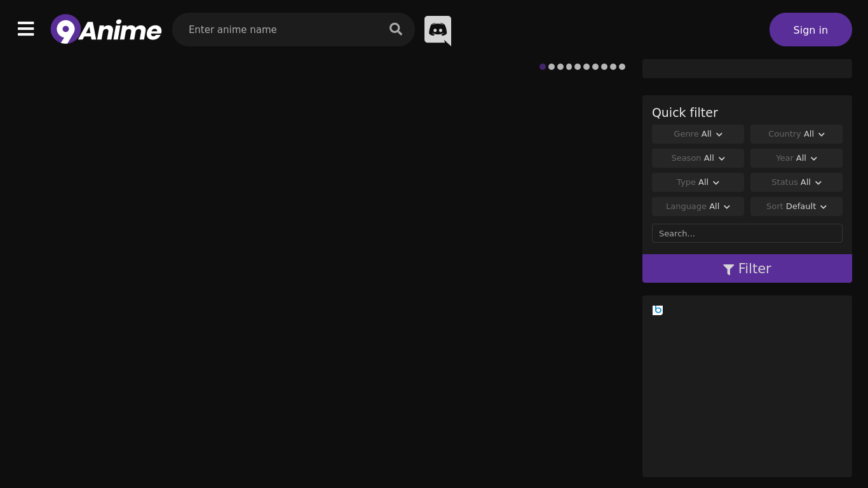The height and width of the screenshot is (488, 868).
Task: Click the search magnifier icon
Action: tap(395, 29)
